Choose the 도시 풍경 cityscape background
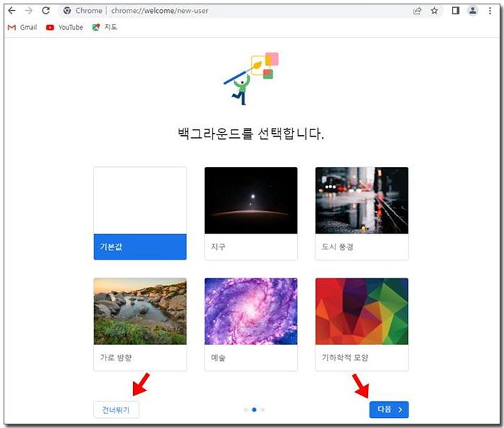504x428 pixels. pos(362,213)
